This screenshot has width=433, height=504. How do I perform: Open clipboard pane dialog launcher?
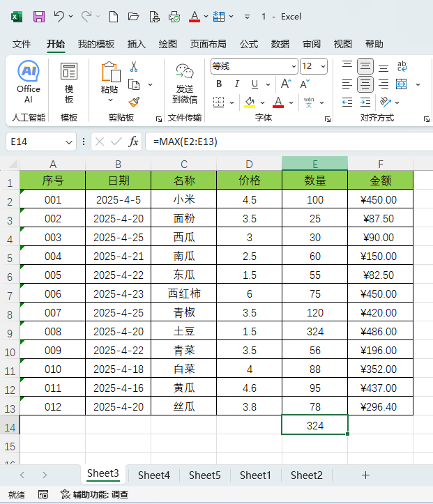coord(158,120)
